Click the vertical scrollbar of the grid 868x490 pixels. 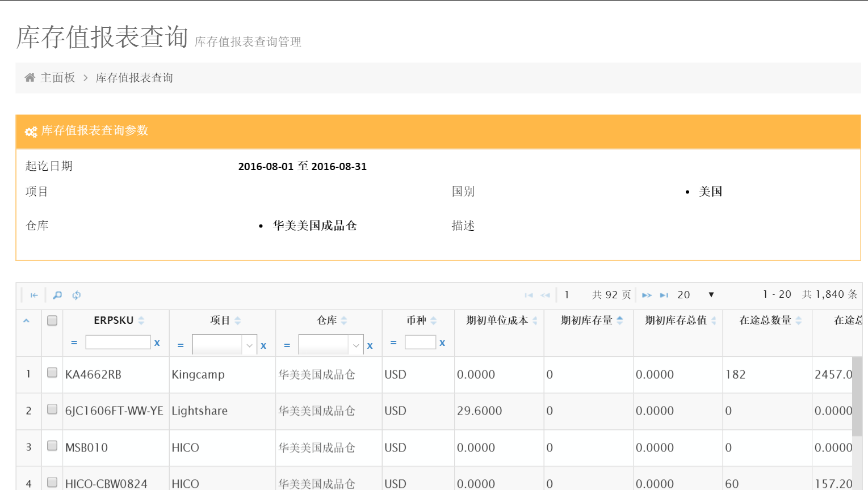[857, 397]
